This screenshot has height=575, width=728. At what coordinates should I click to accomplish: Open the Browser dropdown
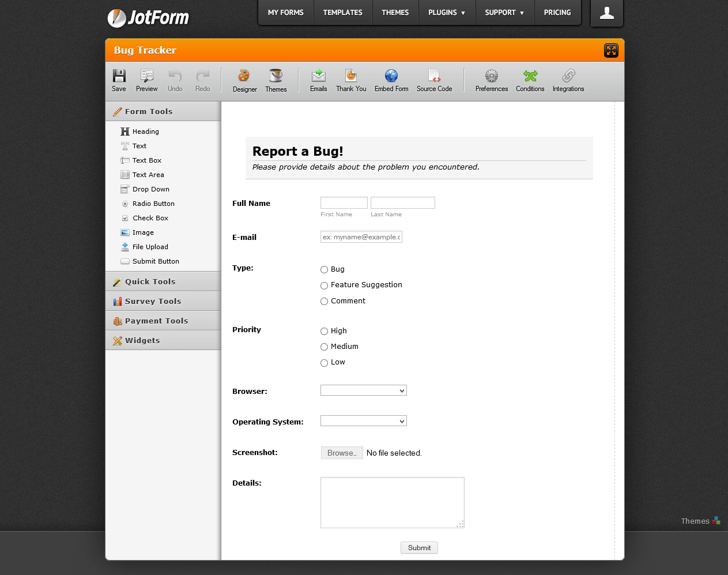point(364,390)
